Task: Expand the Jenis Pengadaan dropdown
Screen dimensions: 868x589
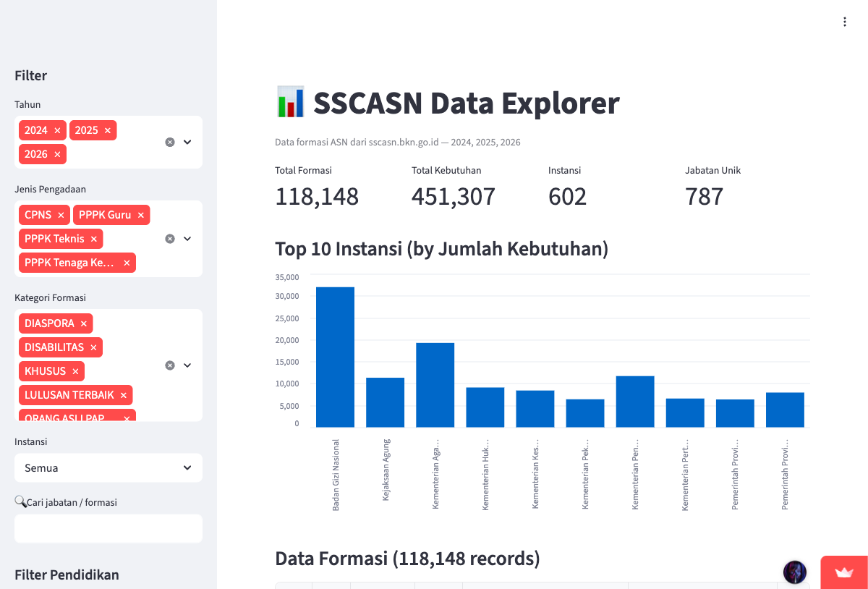Action: point(187,239)
